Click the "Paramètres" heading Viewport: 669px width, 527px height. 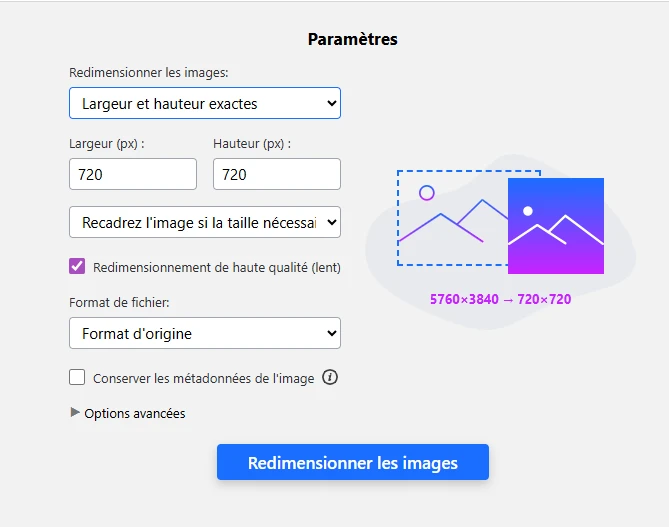352,40
